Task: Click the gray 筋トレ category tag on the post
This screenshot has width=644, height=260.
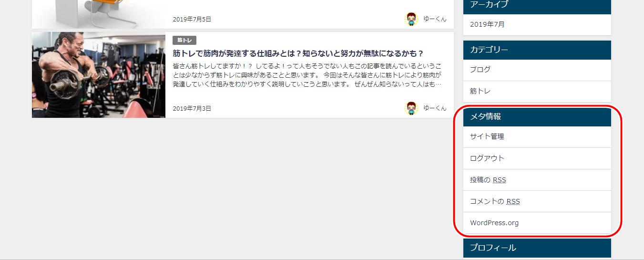Action: point(184,41)
